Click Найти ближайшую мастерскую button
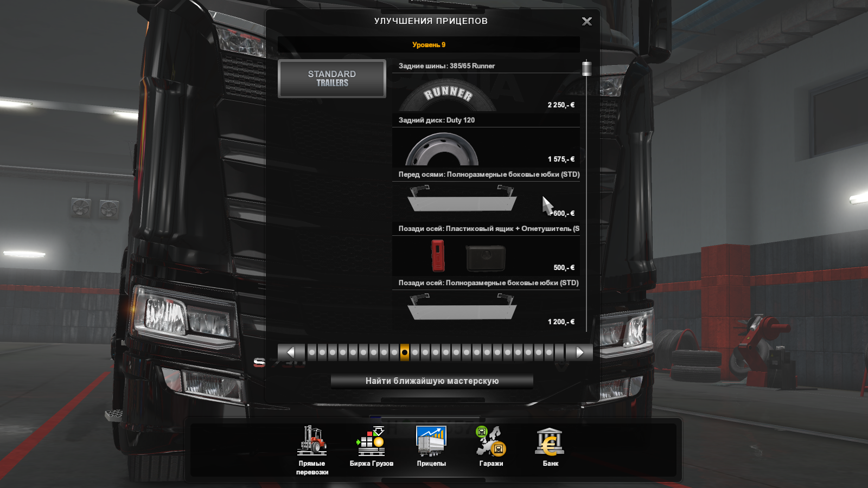The width and height of the screenshot is (868, 488). 432,381
